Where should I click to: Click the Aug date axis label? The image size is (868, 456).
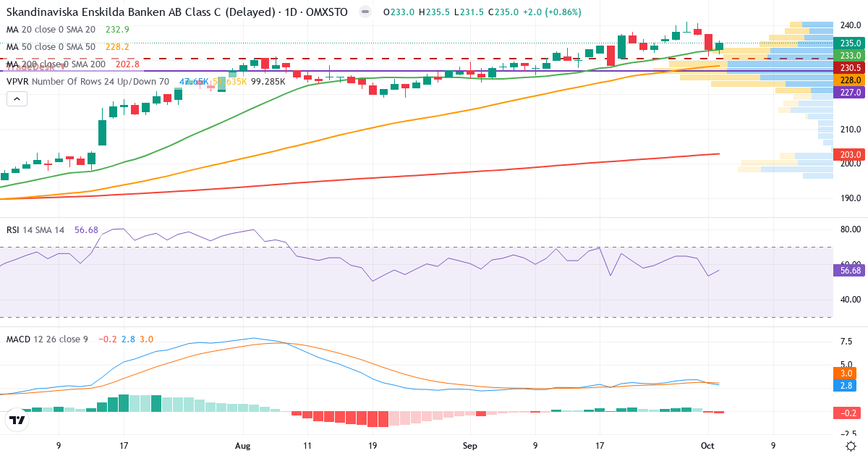tap(244, 446)
